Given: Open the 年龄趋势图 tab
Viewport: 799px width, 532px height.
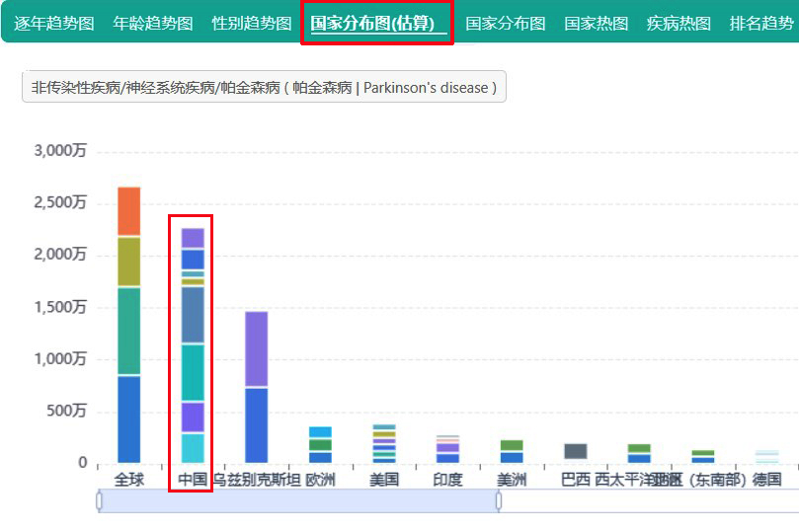Looking at the screenshot, I should tap(153, 24).
